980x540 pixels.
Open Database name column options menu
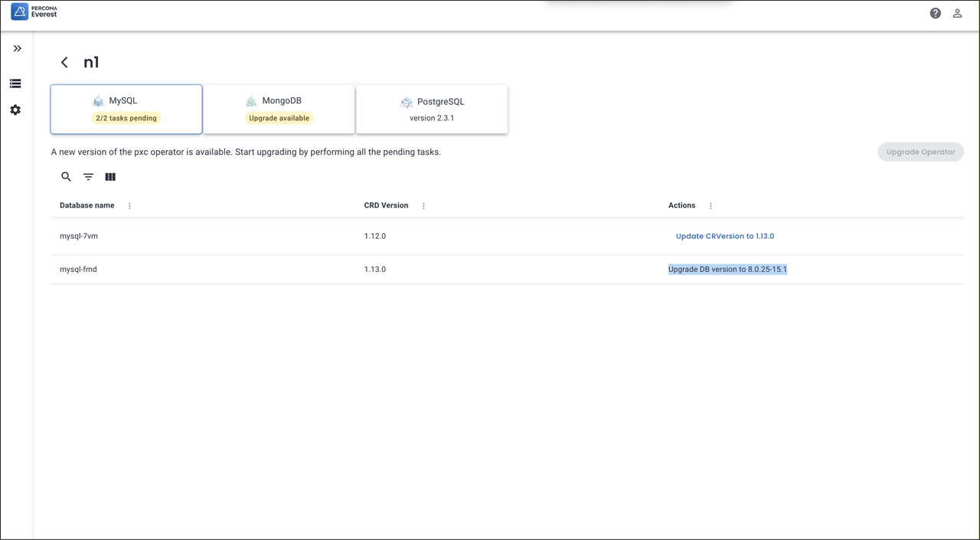(x=129, y=206)
